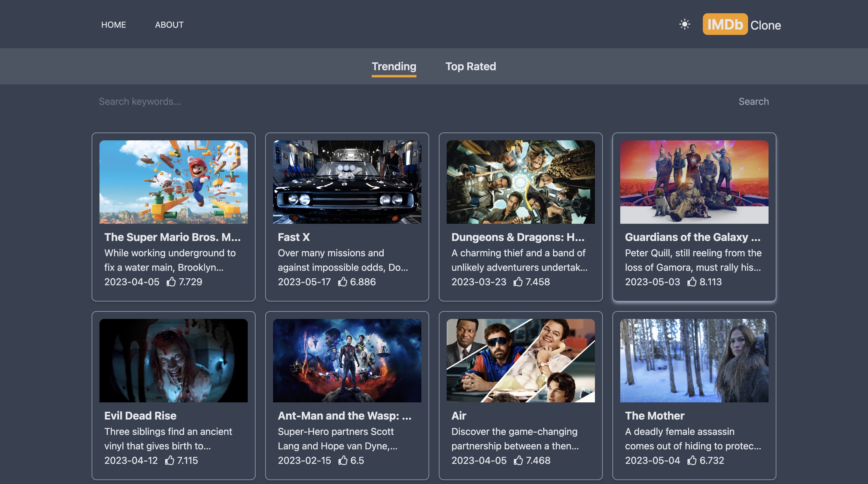Toggle light mode with the sun icon
This screenshot has width=868, height=484.
(x=684, y=25)
